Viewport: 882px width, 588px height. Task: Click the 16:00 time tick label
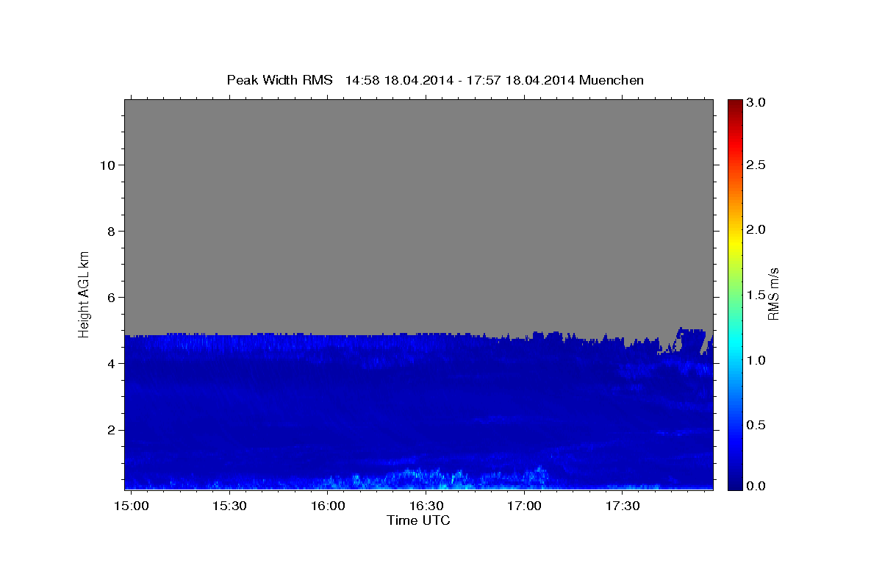[x=328, y=506]
